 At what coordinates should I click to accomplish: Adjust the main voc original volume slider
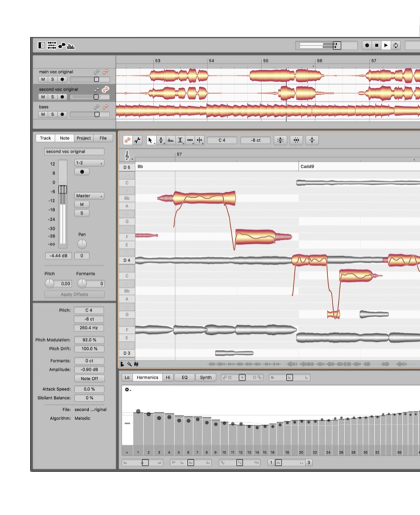click(90, 79)
